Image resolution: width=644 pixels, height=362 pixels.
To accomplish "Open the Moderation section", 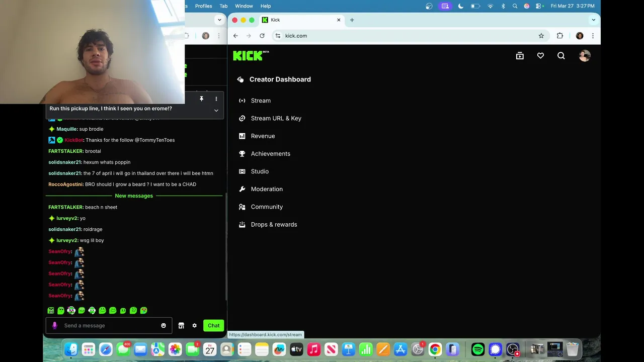I will pos(267,189).
